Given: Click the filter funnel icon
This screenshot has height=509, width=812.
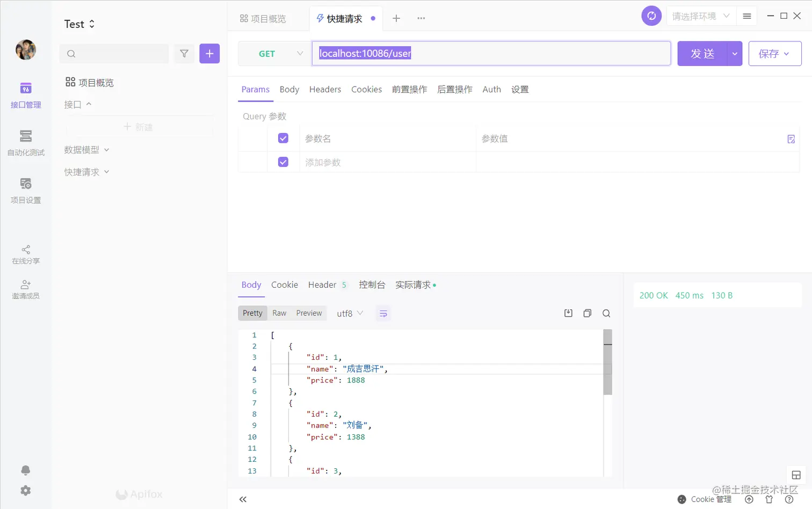Looking at the screenshot, I should click(184, 54).
